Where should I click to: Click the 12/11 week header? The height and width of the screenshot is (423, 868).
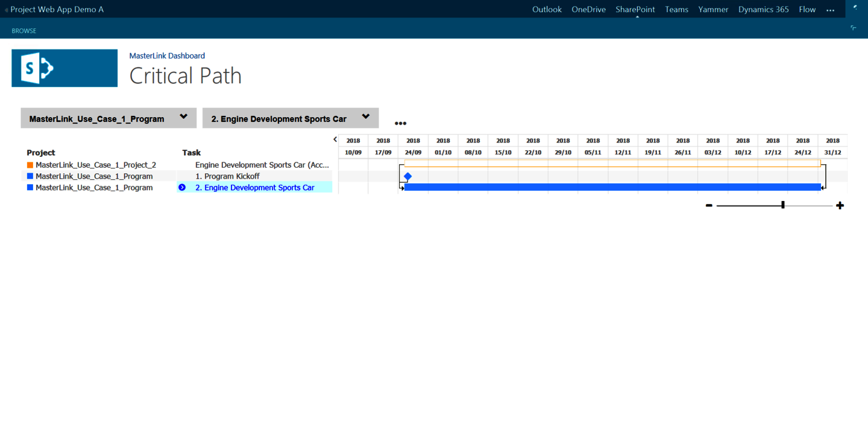click(x=623, y=153)
